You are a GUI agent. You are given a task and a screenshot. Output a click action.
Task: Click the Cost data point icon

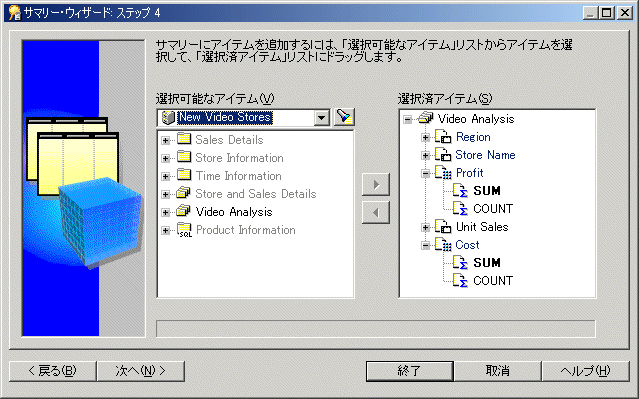click(x=443, y=245)
